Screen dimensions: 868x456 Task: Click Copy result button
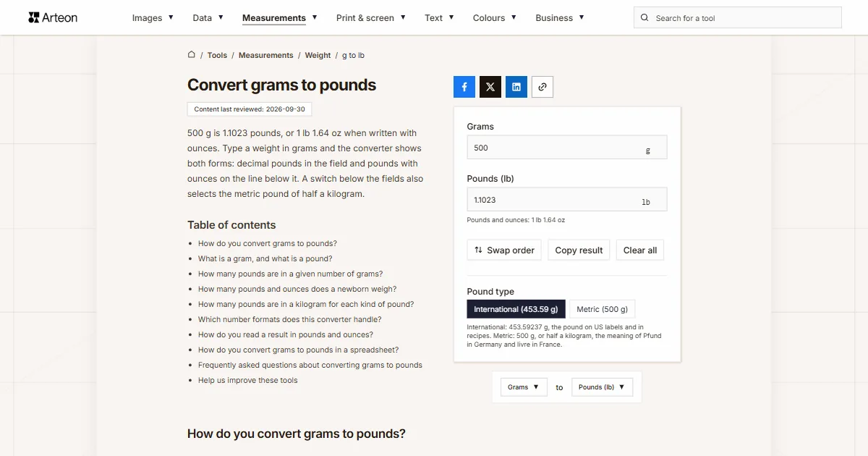(579, 250)
